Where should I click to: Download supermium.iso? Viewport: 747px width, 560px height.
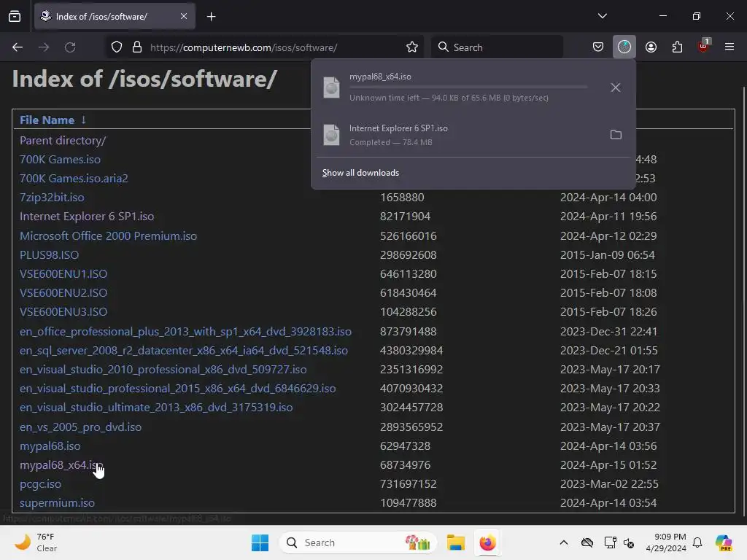[57, 503]
